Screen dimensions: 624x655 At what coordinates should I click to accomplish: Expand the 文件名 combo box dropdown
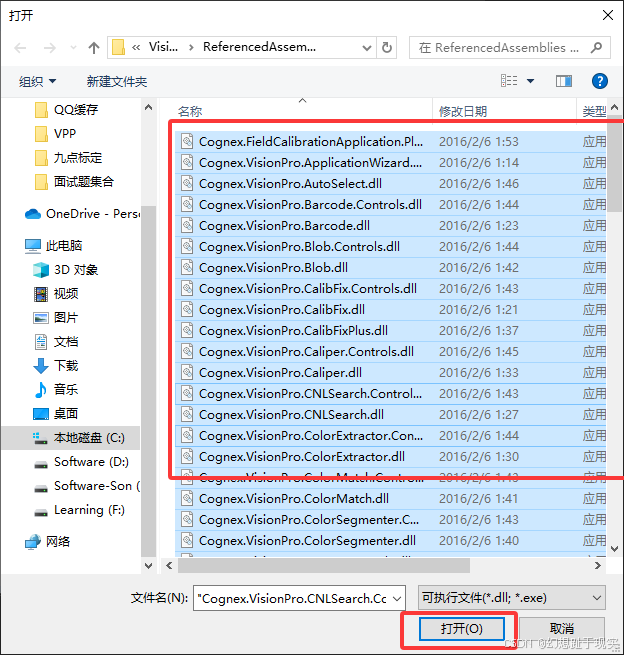[x=397, y=598]
